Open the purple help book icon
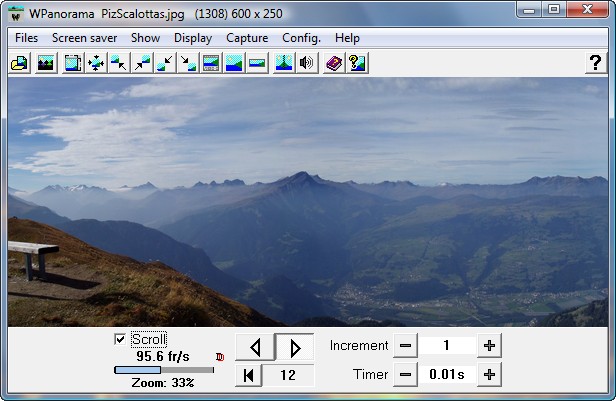616x401 pixels. pyautogui.click(x=334, y=63)
